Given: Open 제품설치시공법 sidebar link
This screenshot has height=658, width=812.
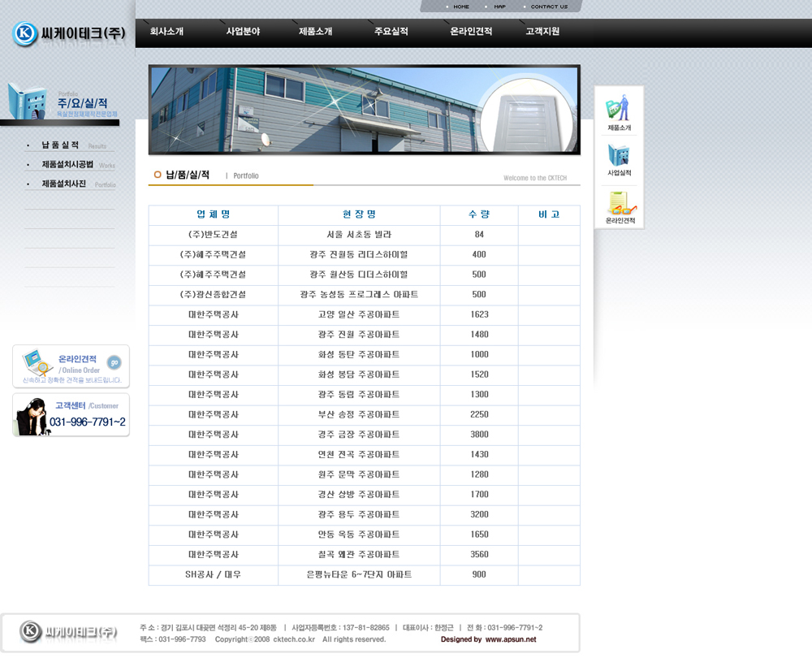Looking at the screenshot, I should [x=67, y=165].
